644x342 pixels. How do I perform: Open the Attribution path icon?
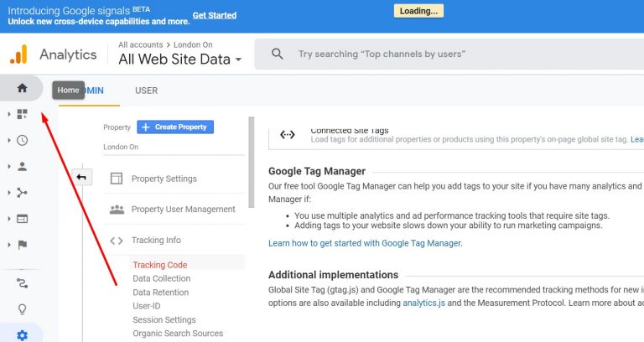pyautogui.click(x=22, y=282)
